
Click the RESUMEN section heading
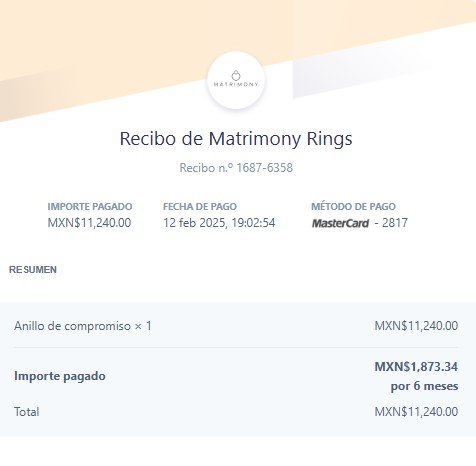[33, 269]
